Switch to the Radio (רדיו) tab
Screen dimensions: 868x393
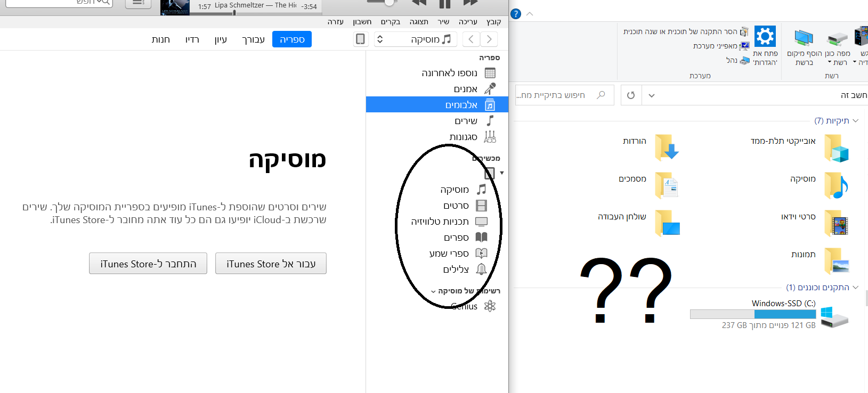pos(192,39)
